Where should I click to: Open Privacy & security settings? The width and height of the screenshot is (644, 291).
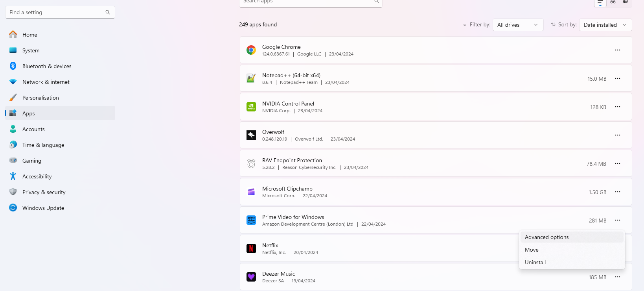coord(44,192)
